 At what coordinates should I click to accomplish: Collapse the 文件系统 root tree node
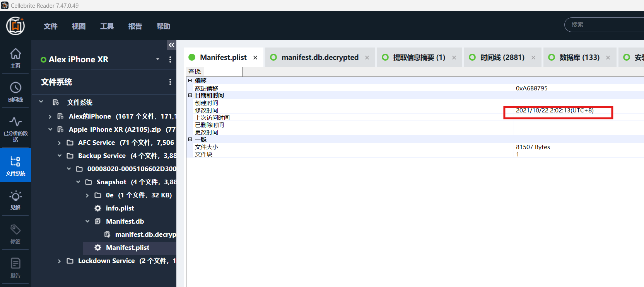(41, 102)
